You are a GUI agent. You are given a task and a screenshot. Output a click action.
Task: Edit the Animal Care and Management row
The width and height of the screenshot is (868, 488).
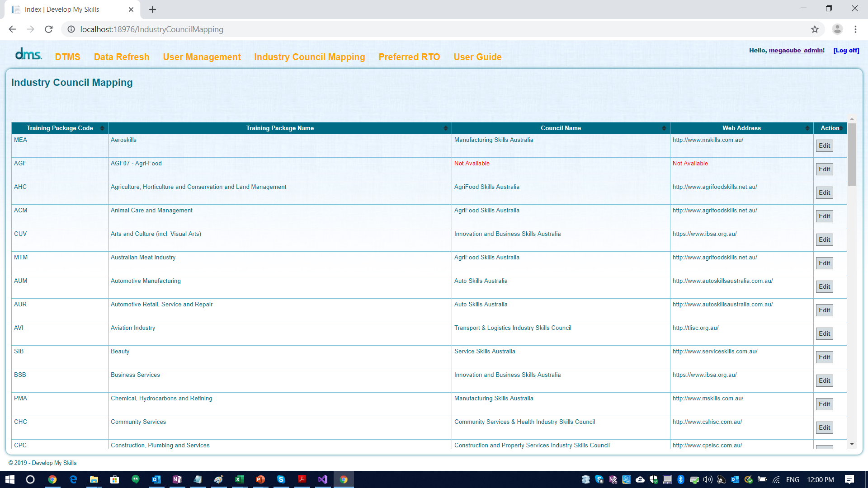tap(824, 216)
